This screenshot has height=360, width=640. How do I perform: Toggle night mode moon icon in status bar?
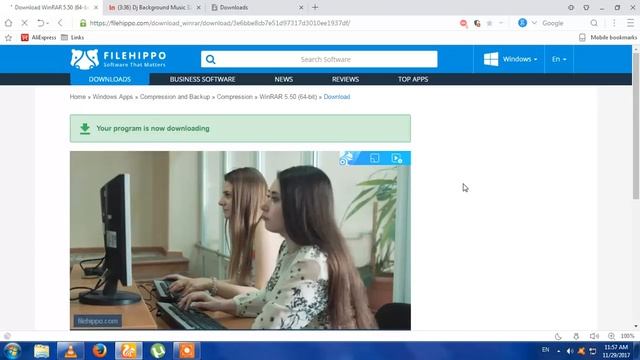(x=558, y=336)
